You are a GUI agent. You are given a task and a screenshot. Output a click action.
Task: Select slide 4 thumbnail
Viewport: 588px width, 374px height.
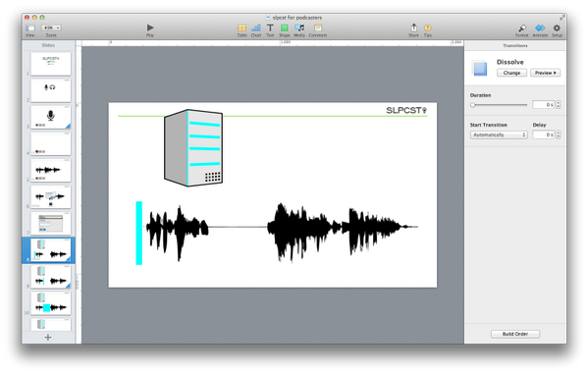(x=51, y=143)
